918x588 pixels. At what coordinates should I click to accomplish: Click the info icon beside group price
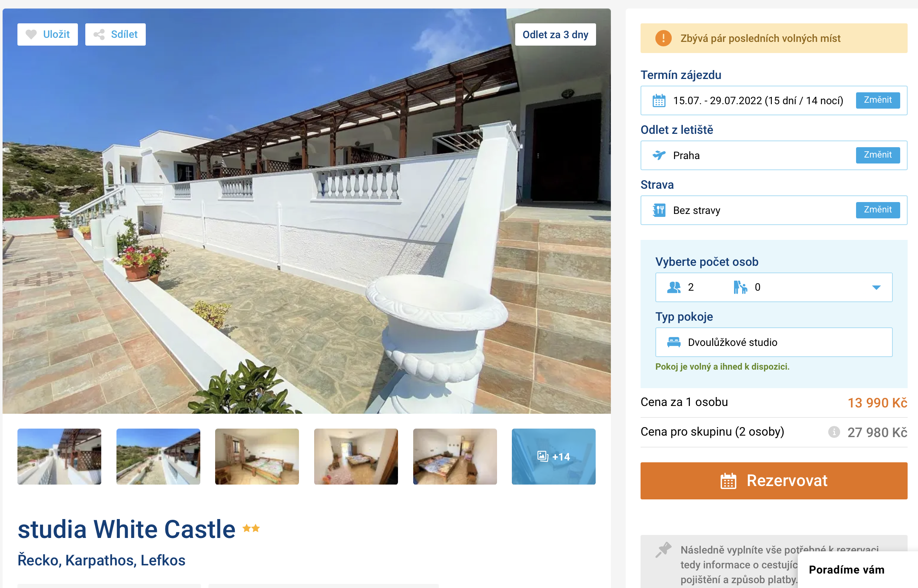pyautogui.click(x=833, y=432)
